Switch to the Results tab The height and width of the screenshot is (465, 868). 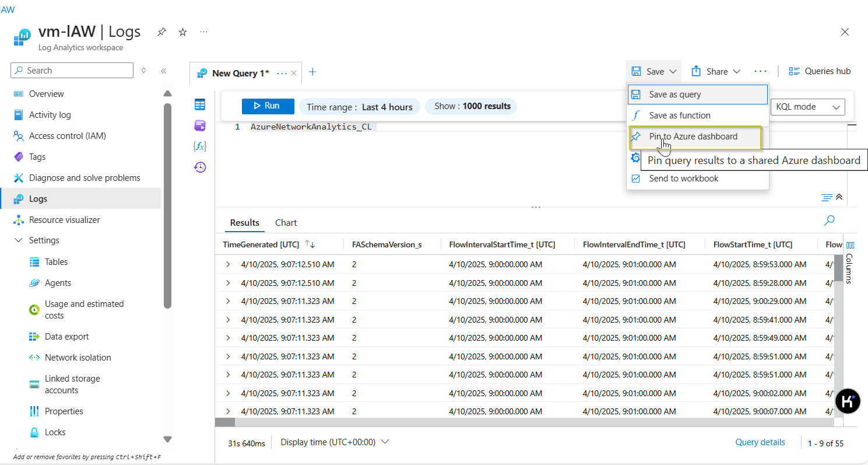coord(245,223)
